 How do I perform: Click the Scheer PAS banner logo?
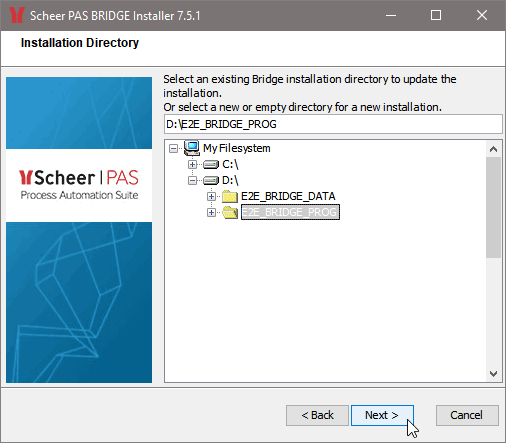[79, 185]
